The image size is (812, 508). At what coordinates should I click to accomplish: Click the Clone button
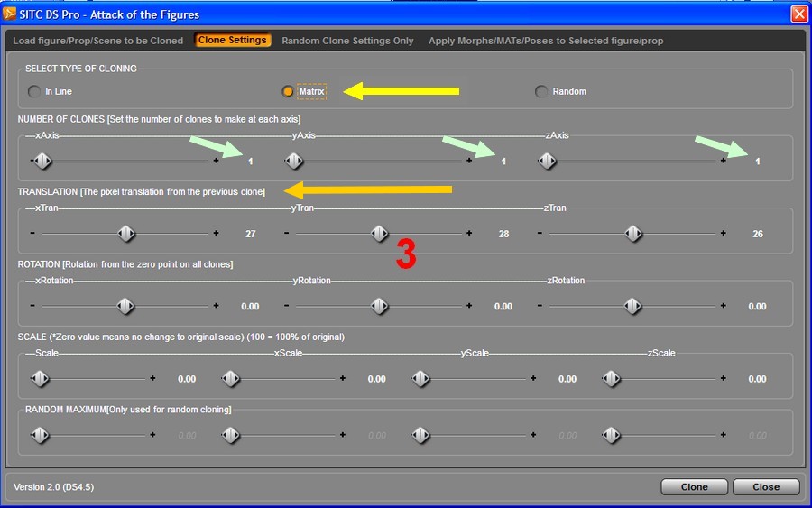click(x=695, y=486)
